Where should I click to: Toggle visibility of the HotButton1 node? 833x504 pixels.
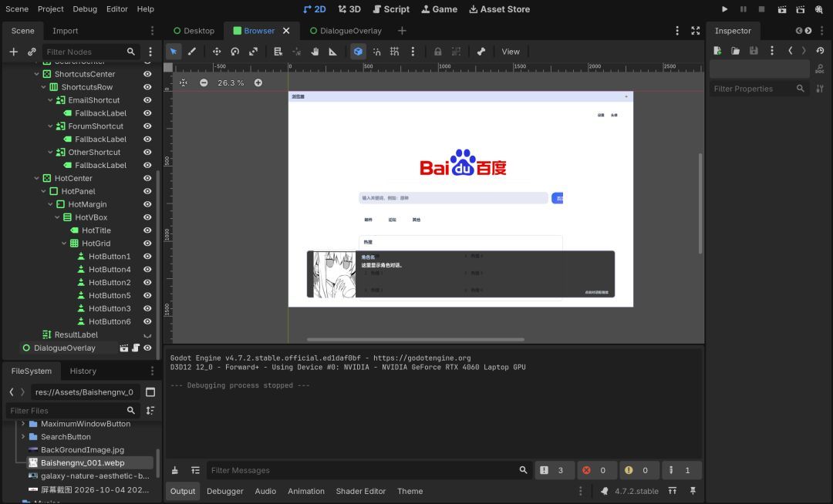click(x=147, y=257)
